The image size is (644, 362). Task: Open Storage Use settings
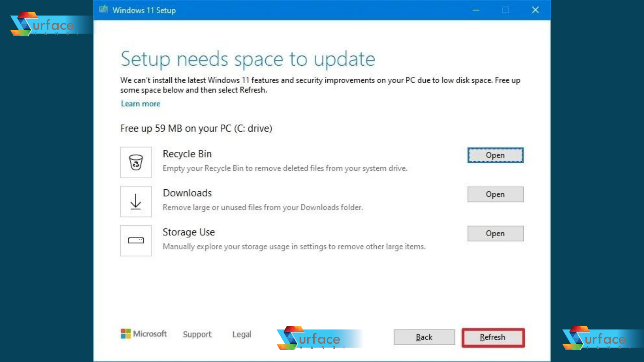(x=495, y=233)
